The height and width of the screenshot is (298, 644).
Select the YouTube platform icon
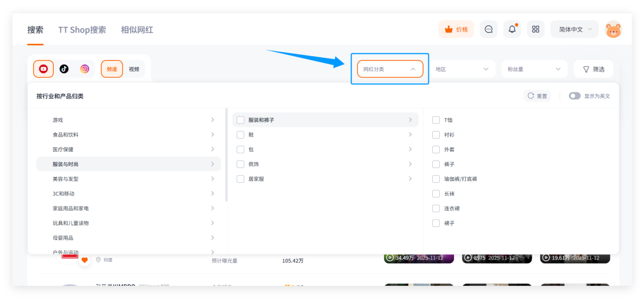(43, 69)
